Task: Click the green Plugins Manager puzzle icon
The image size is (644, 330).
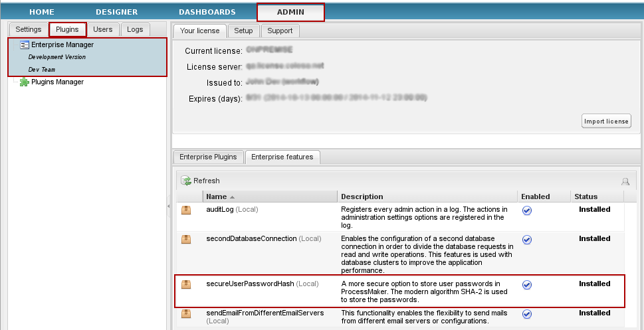Action: pos(25,82)
